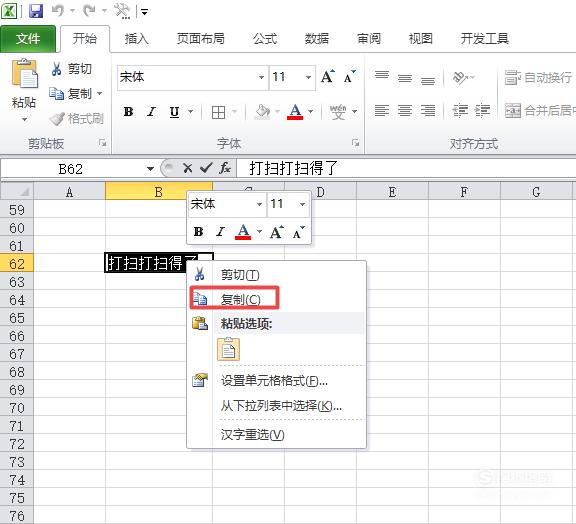Image resolution: width=576 pixels, height=524 pixels.
Task: Expand the underline style dropdown arrow
Action: click(x=191, y=111)
